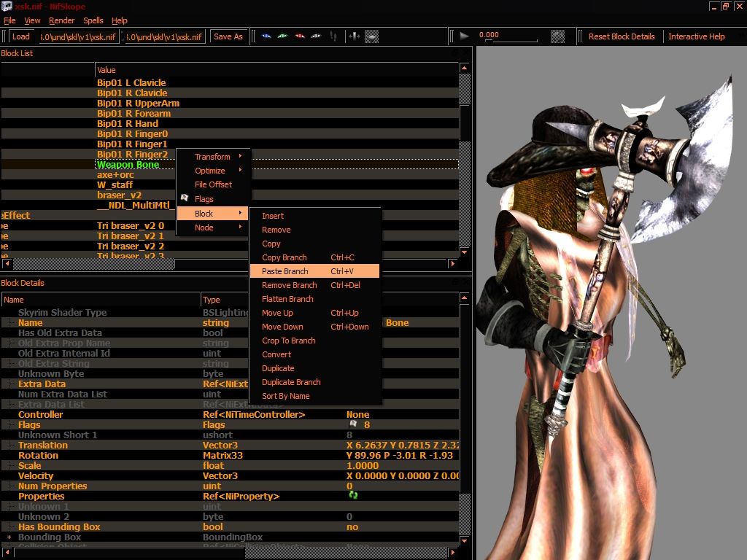747x560 pixels.
Task: Click the green eye view icon
Action: [282, 36]
